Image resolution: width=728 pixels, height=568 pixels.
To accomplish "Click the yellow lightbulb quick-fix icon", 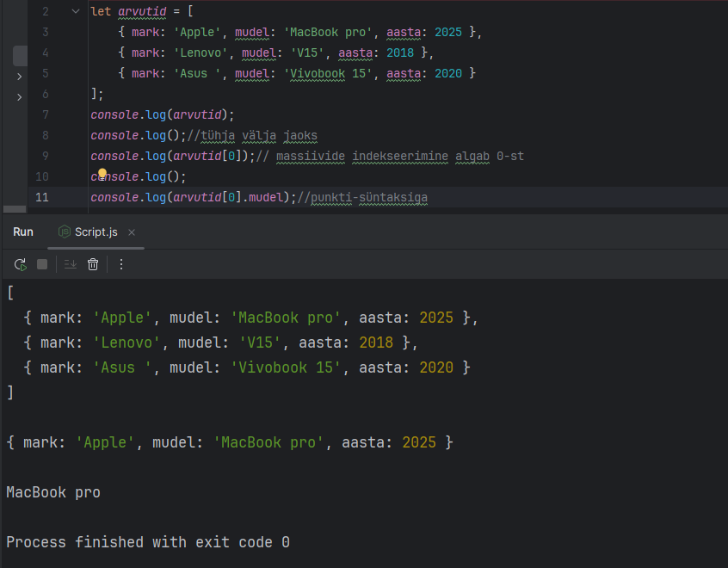I will (102, 175).
